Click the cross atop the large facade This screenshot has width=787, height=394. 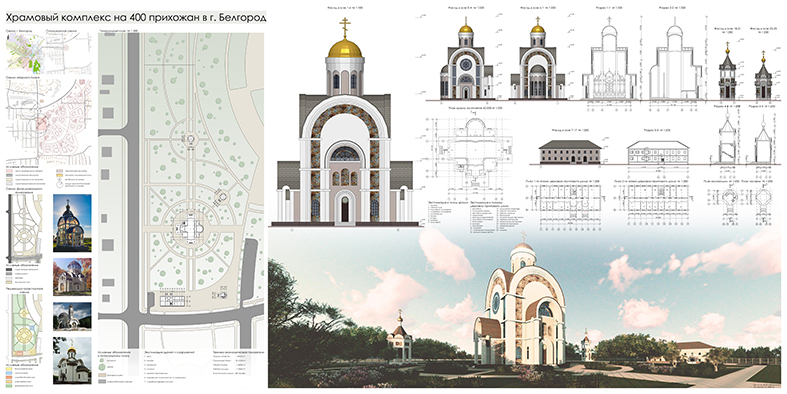coord(345,28)
